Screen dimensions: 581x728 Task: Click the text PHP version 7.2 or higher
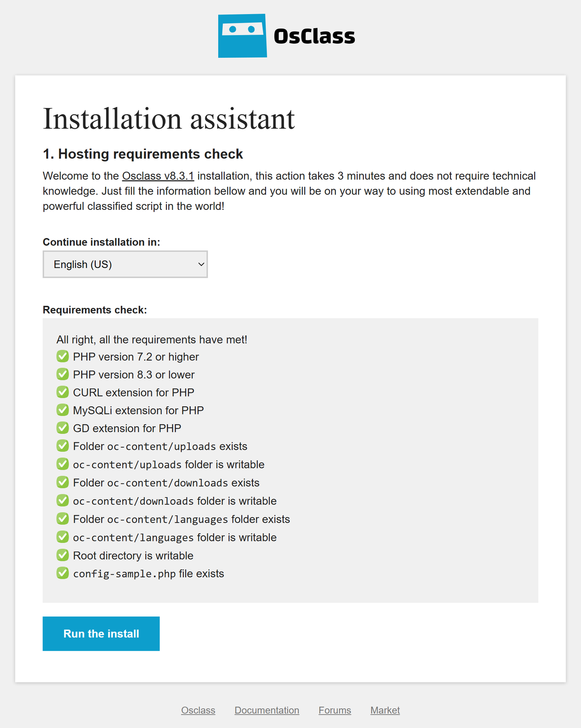(136, 357)
